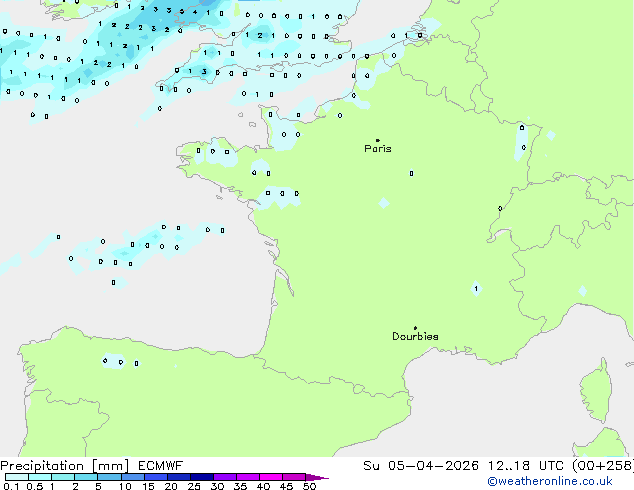Click the ECMWF model label

tap(160, 466)
